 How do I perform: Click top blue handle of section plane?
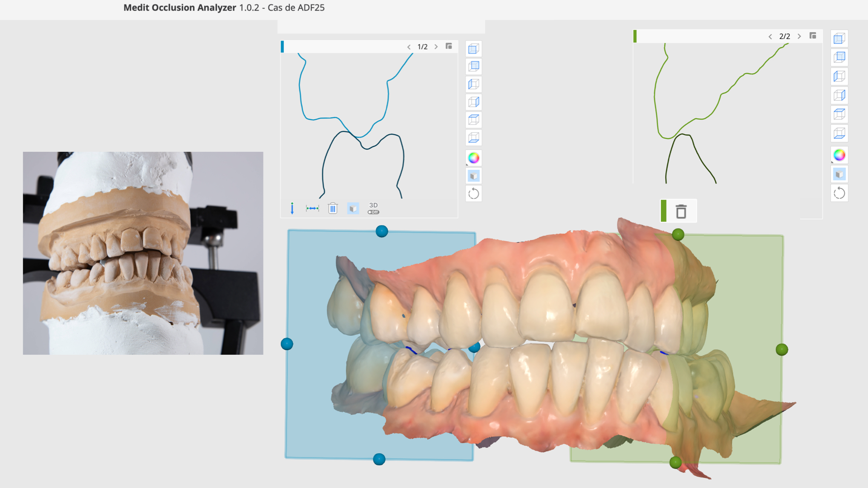(382, 231)
